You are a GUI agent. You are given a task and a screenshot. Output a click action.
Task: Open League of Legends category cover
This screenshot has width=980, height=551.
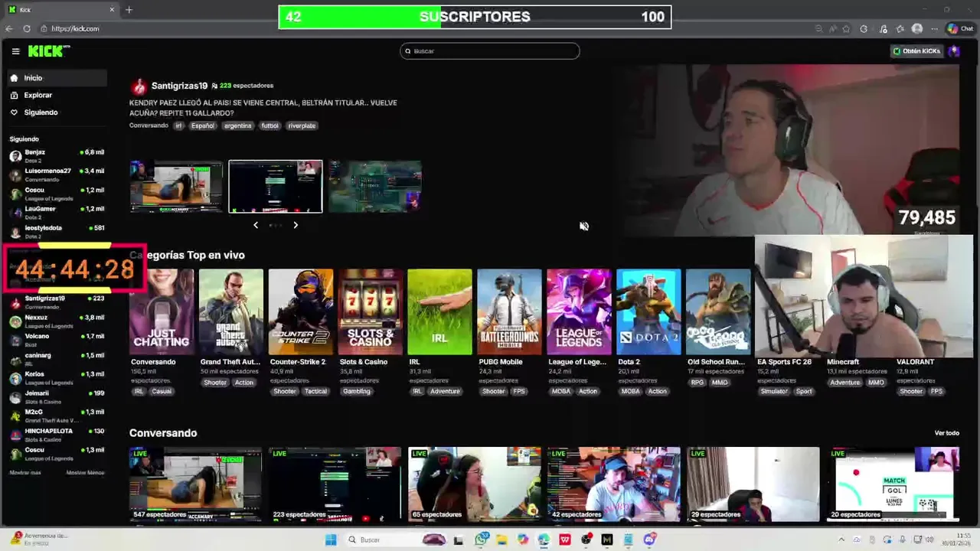click(x=579, y=311)
